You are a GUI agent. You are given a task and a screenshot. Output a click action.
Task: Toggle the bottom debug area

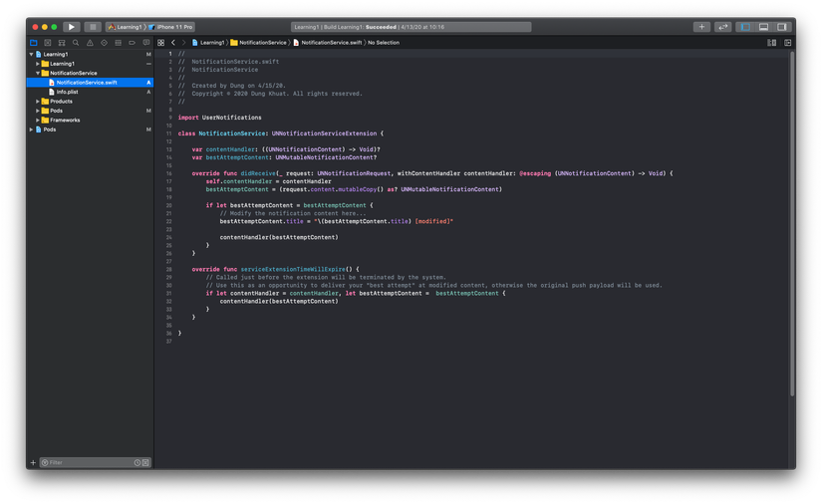763,27
